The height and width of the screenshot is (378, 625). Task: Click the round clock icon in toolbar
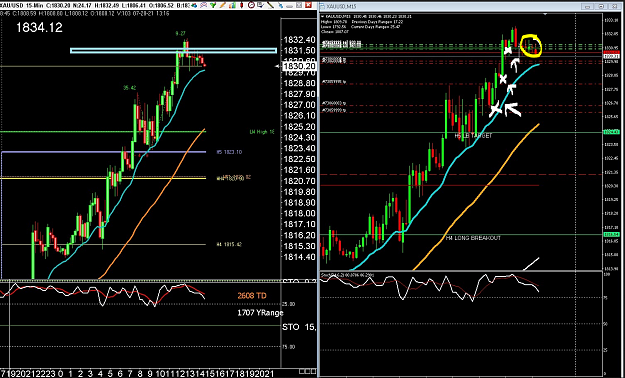pyautogui.click(x=251, y=5)
